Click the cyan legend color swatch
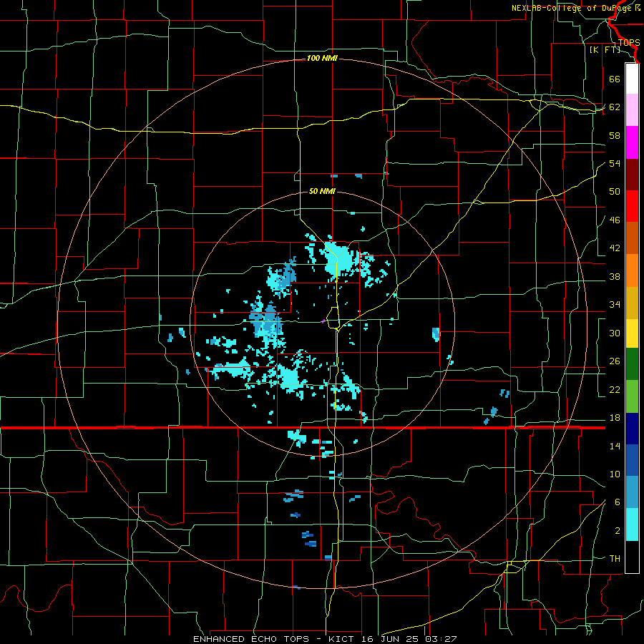The height and width of the screenshot is (644, 644). (x=632, y=525)
